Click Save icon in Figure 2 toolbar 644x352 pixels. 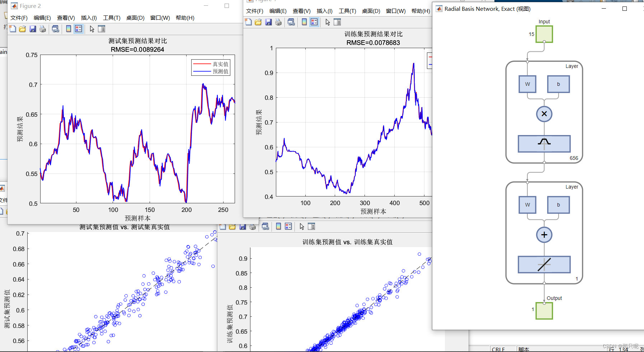33,29
